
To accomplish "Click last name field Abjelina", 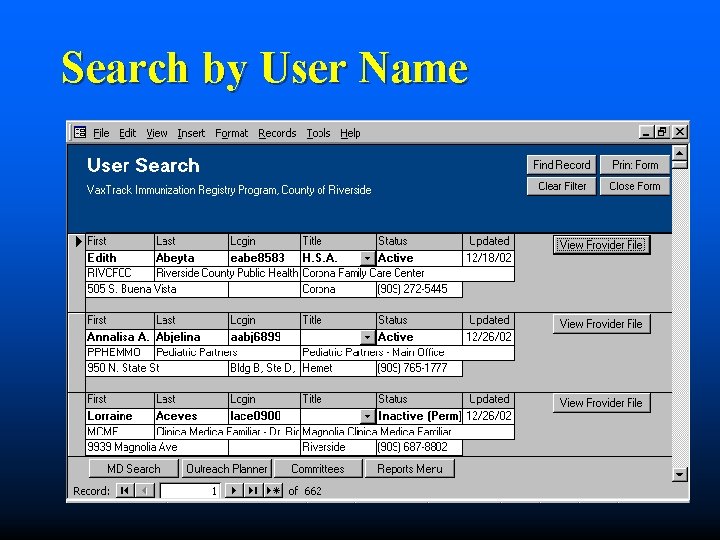I will (x=191, y=338).
